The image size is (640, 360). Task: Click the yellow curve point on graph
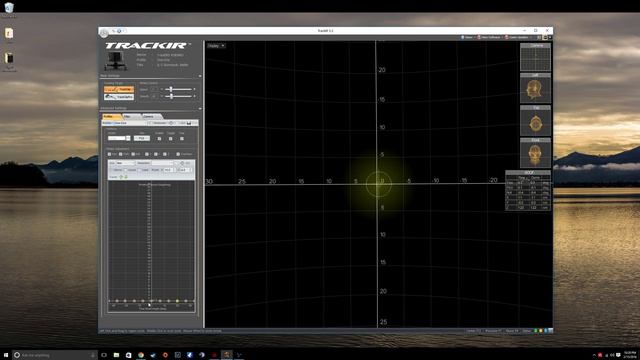click(177, 301)
